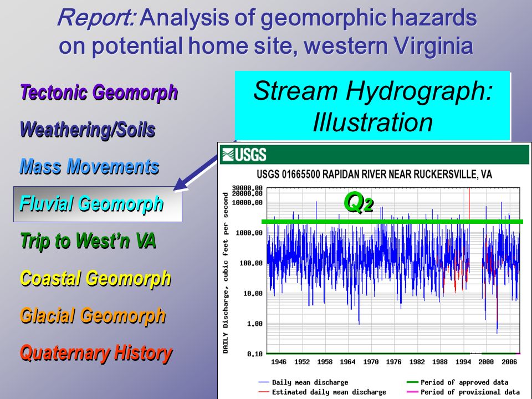Click the Rapidan River near Ruckersville chart title
Screen dimensions: 532x399
tap(374, 175)
